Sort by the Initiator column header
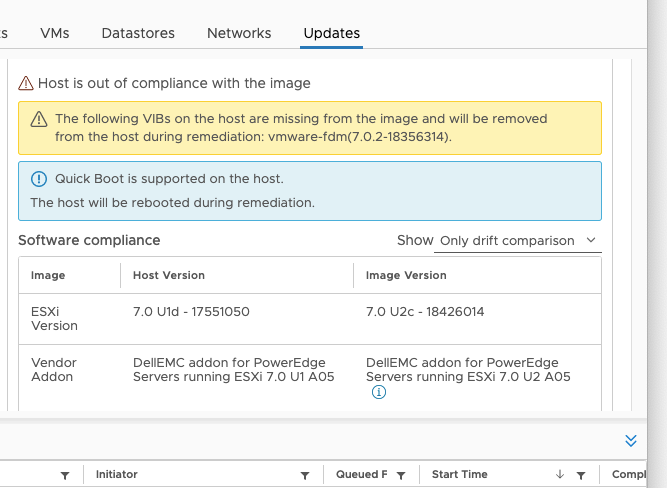Screen dimensions: 667x488 (x=117, y=474)
